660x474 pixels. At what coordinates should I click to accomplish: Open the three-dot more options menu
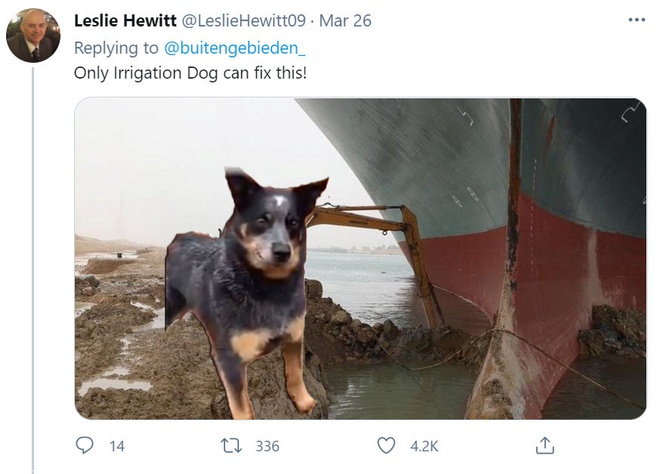tap(636, 20)
